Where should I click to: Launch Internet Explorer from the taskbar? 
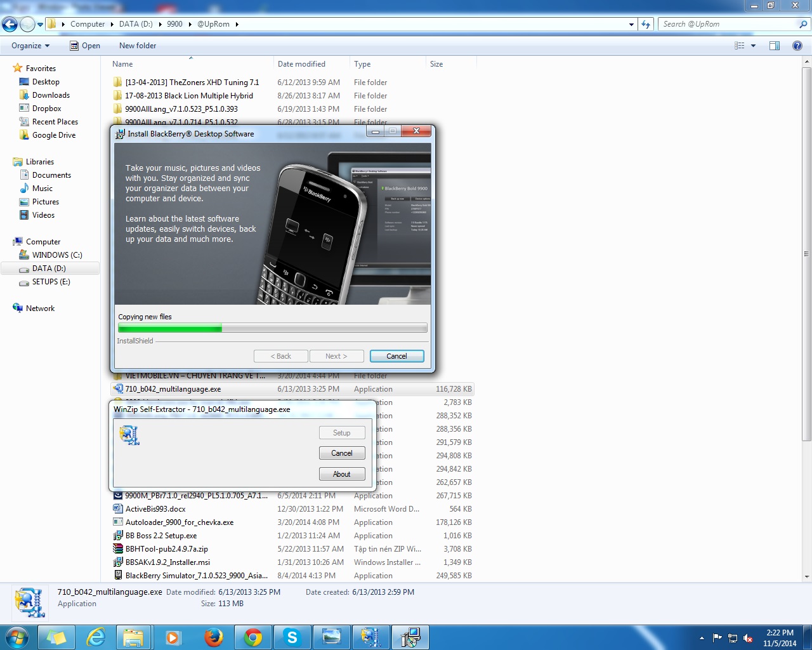[96, 637]
